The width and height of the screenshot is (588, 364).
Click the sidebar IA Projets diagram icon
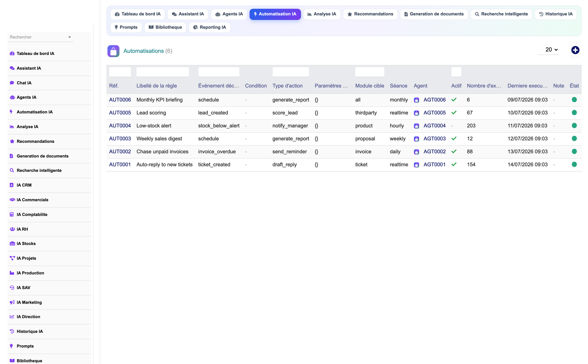12,258
